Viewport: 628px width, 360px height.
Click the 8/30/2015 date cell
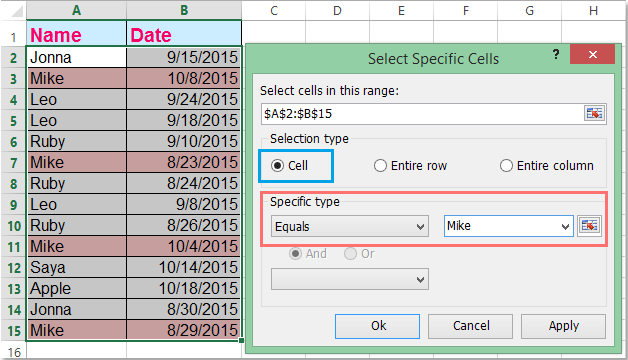(184, 310)
